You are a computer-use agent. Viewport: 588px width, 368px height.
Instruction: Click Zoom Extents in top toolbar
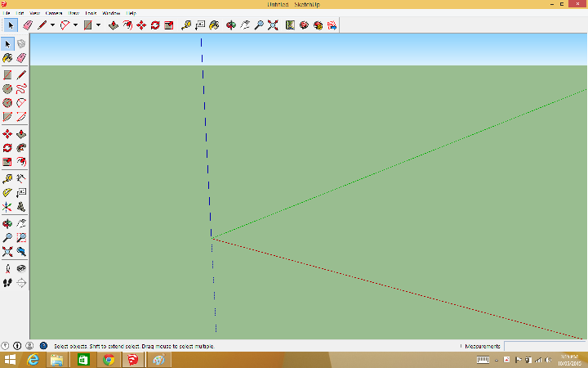(x=273, y=25)
